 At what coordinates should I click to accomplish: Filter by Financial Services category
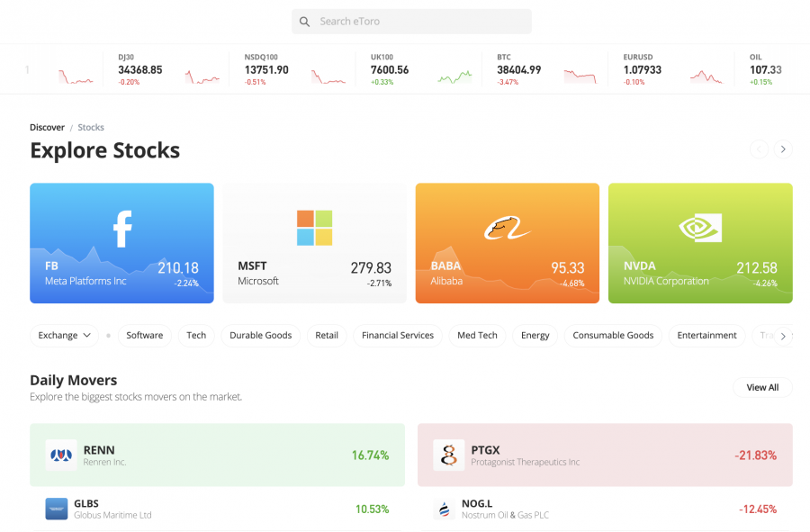(398, 335)
